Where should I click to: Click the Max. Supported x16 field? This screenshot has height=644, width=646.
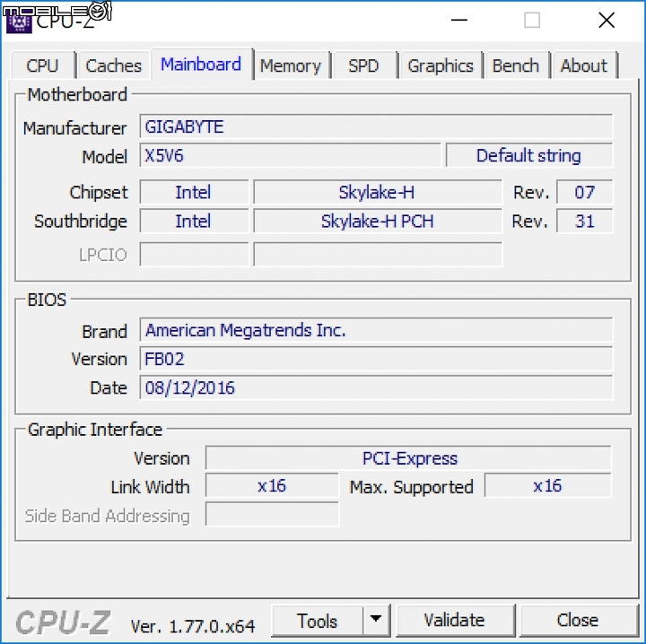point(548,486)
